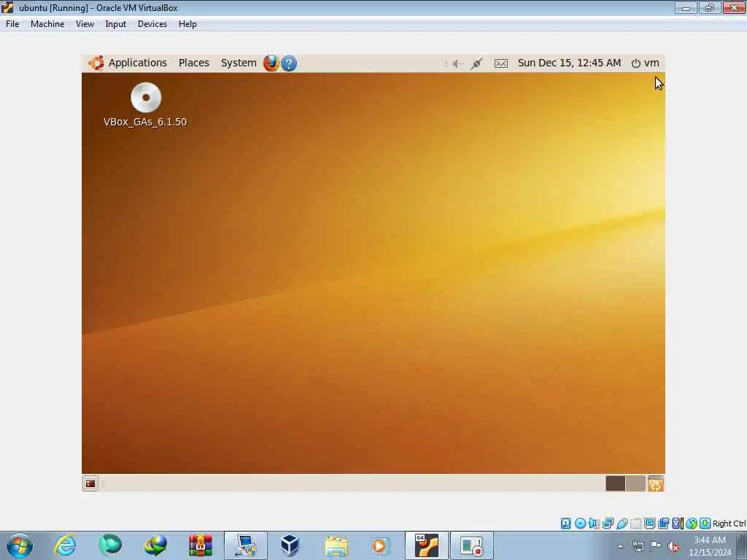This screenshot has width=747, height=560.
Task: Open the teal arrow app on taskbar
Action: click(x=110, y=545)
